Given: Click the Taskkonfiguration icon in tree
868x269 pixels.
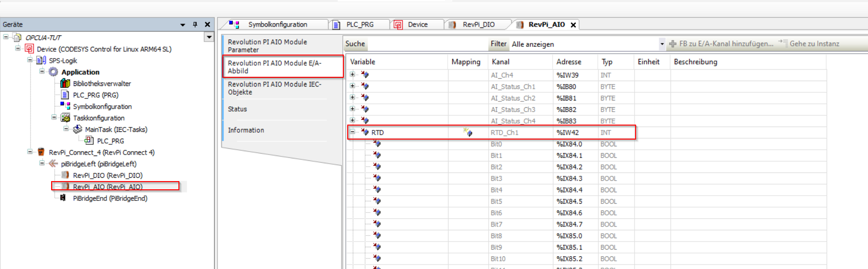Looking at the screenshot, I should tap(66, 118).
